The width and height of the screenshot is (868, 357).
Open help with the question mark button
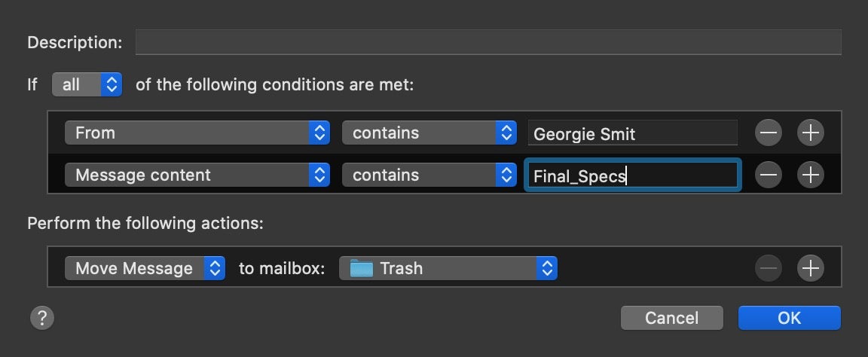42,317
